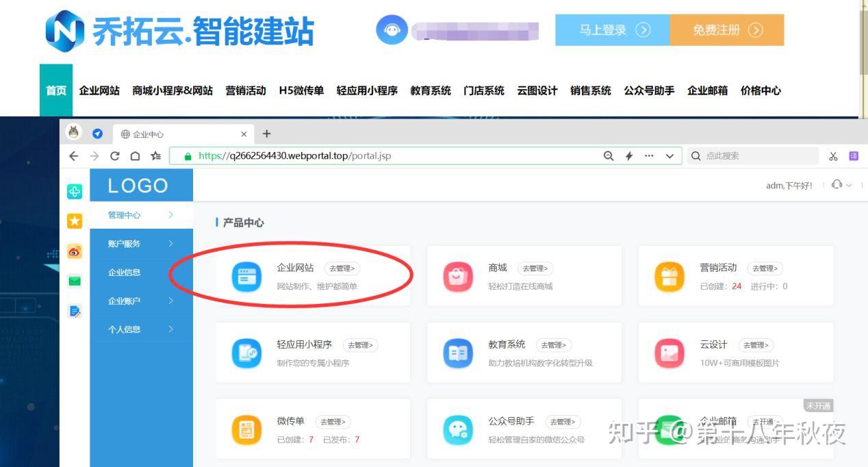Click the 免费注册 button
Screen dimensions: 868x467
[727, 30]
